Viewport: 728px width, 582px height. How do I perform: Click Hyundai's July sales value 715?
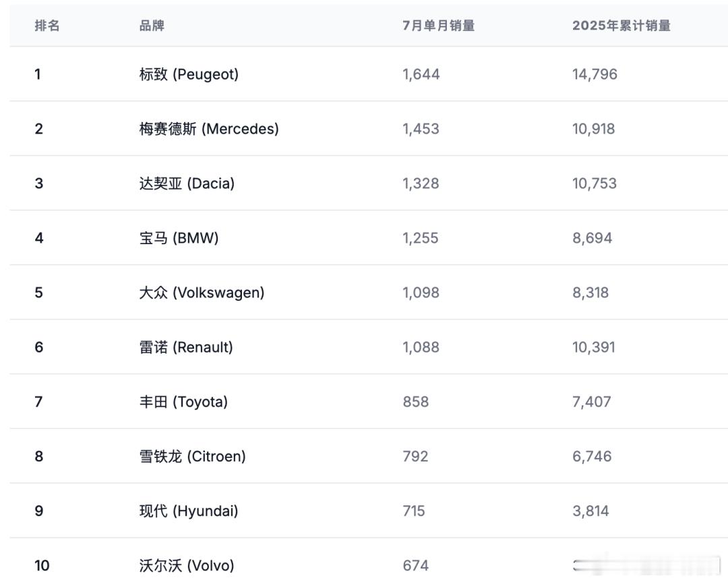coord(414,511)
